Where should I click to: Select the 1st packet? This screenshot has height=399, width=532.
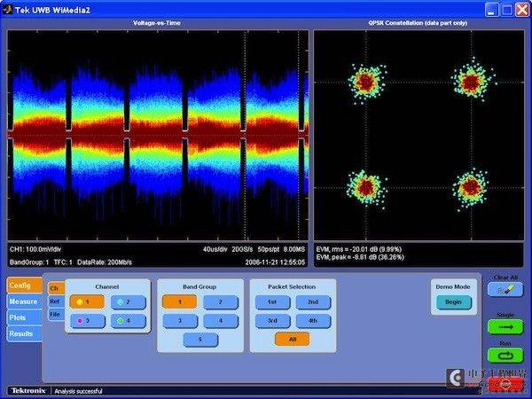pos(272,301)
